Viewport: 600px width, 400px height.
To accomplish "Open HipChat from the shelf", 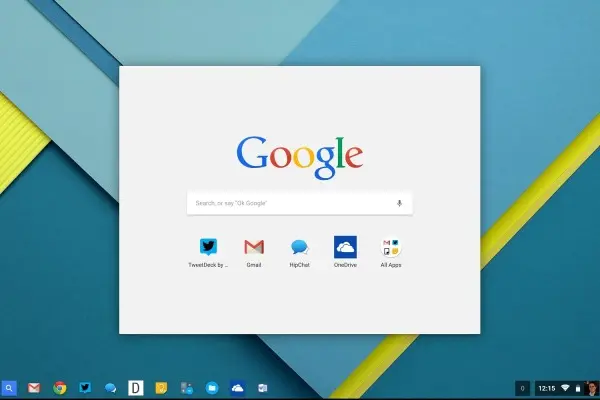I will pos(110,388).
